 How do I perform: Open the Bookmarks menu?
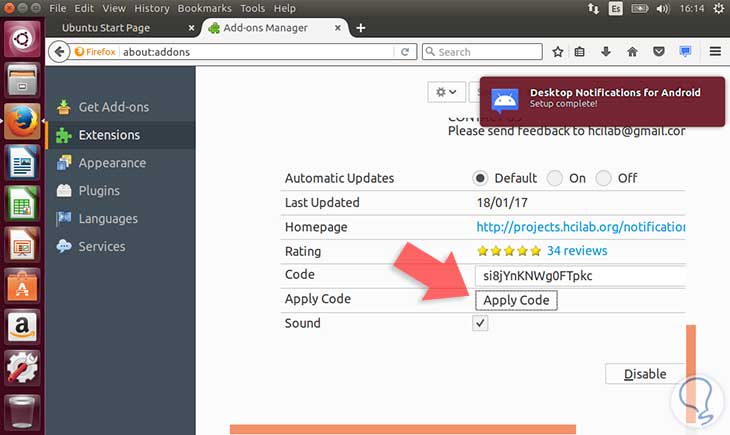point(204,8)
